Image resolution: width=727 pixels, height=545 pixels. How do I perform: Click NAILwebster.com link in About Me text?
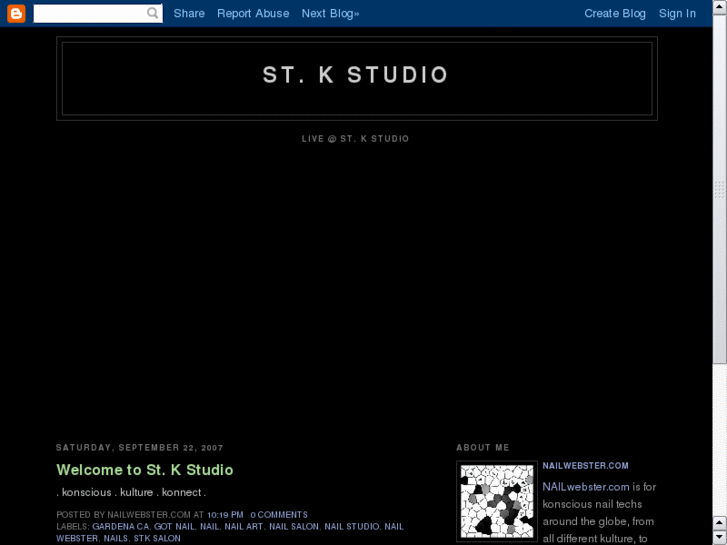(x=586, y=487)
